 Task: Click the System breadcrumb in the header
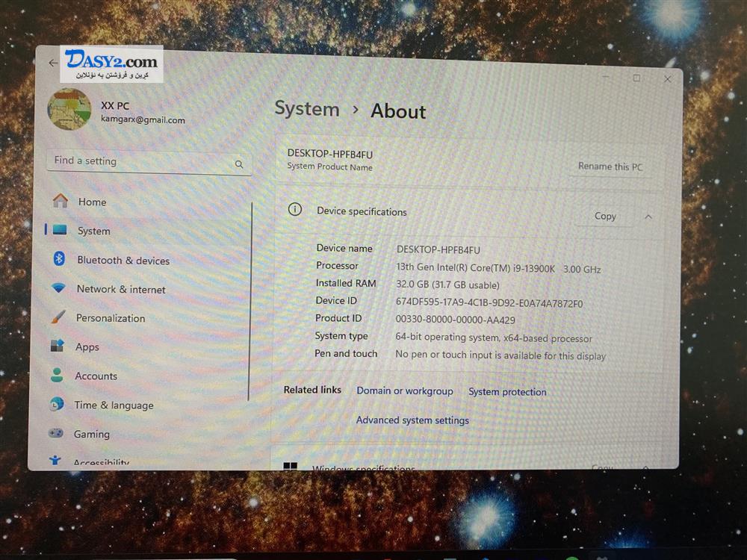click(307, 109)
